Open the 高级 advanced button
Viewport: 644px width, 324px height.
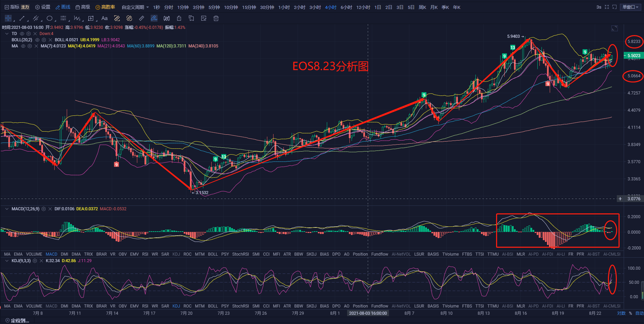(x=83, y=7)
